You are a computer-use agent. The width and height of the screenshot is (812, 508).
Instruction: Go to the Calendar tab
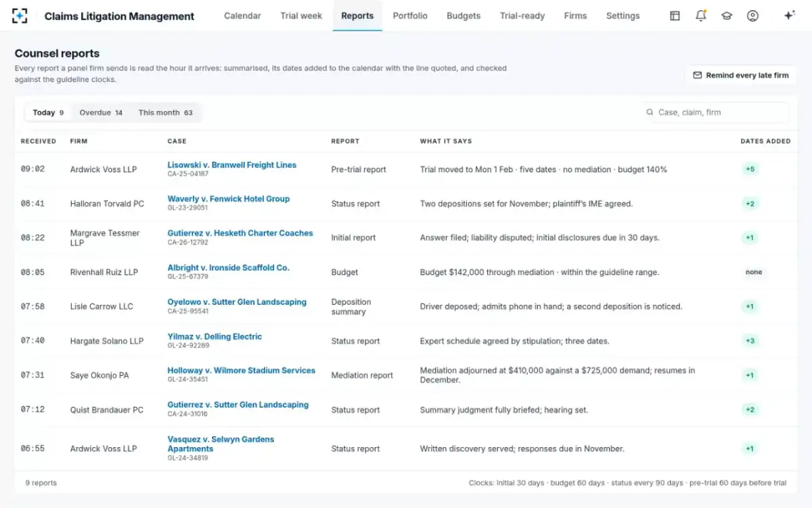242,16
